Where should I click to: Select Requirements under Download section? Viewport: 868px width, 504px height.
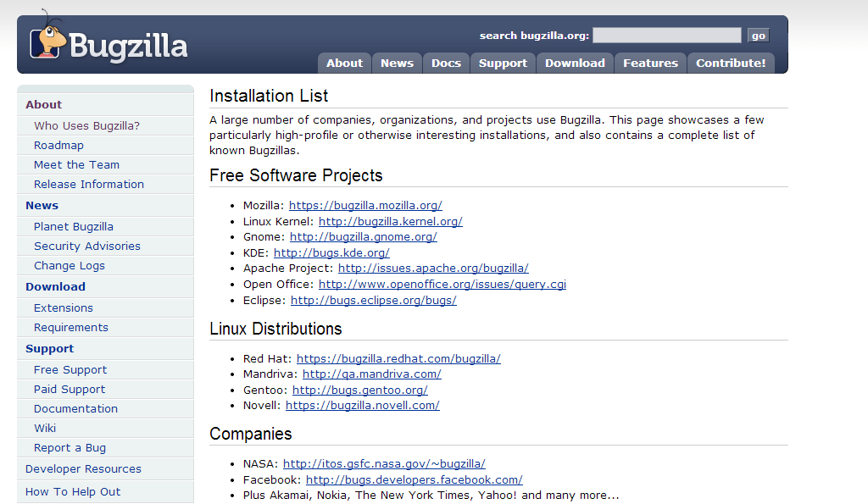(x=70, y=328)
